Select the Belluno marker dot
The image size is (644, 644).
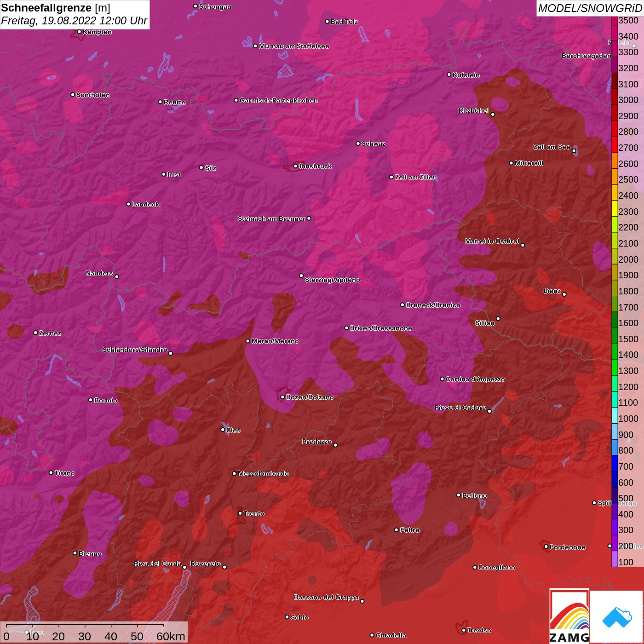pos(459,495)
